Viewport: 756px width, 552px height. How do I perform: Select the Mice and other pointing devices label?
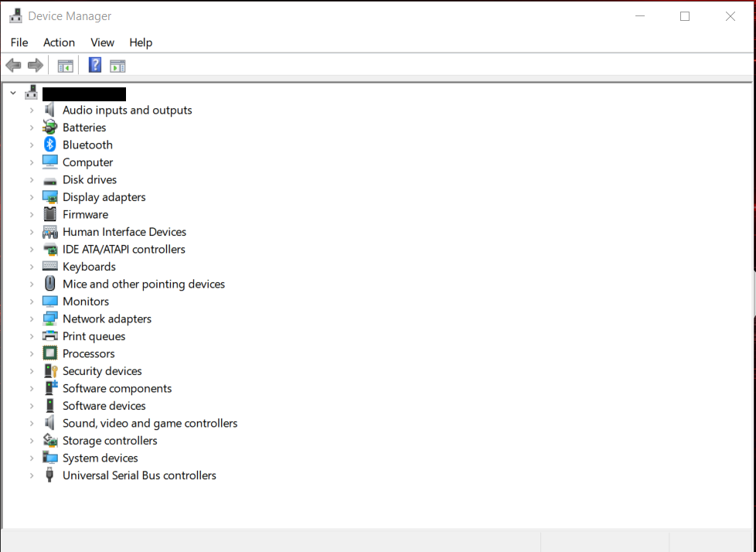144,284
